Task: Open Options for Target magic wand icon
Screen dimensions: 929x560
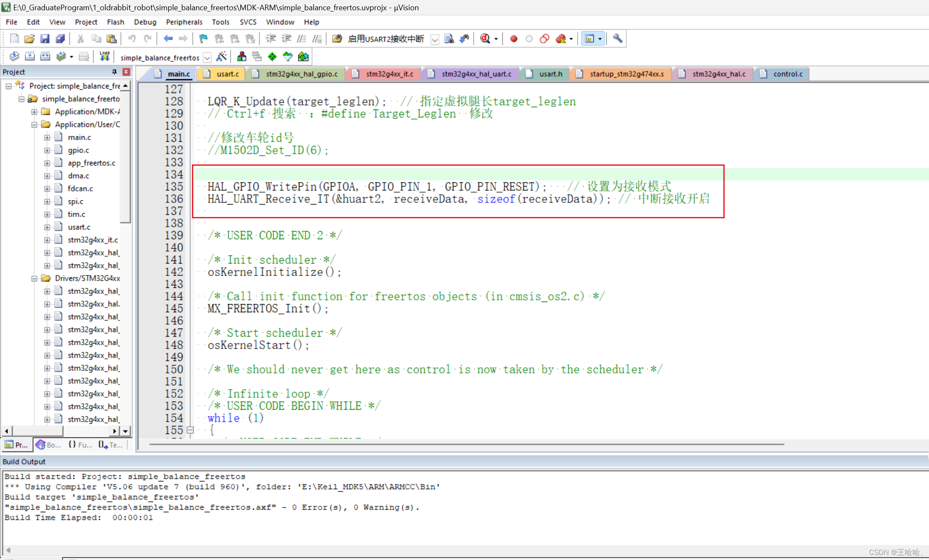Action: pos(221,57)
